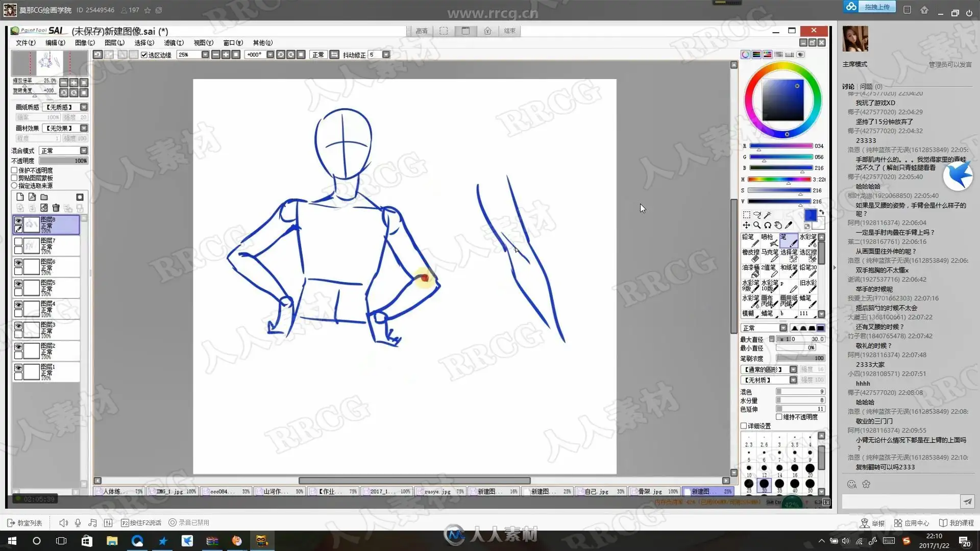
Task: Click the delete layer trash icon
Action: [x=56, y=208]
